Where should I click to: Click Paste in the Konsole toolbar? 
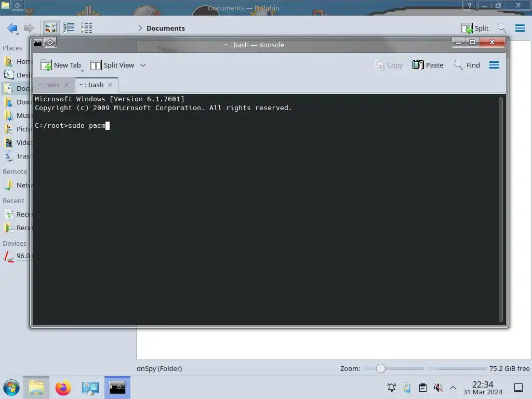[428, 65]
